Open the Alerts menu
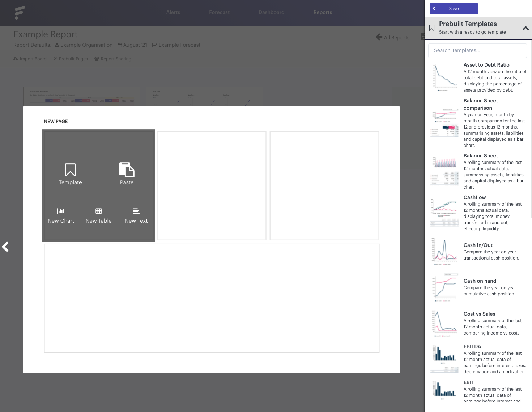532x412 pixels. 173,12
